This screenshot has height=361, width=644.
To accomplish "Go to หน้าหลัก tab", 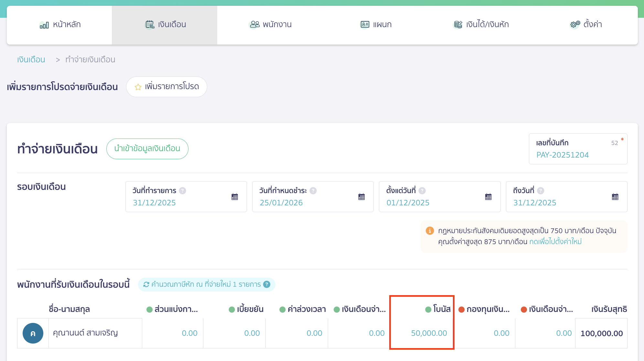I will pos(59,25).
